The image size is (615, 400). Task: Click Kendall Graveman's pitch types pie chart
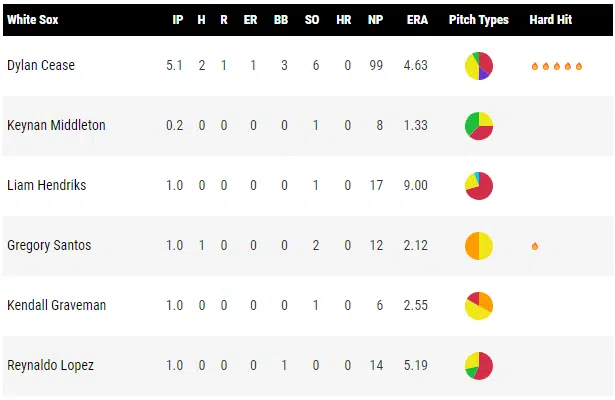478,306
